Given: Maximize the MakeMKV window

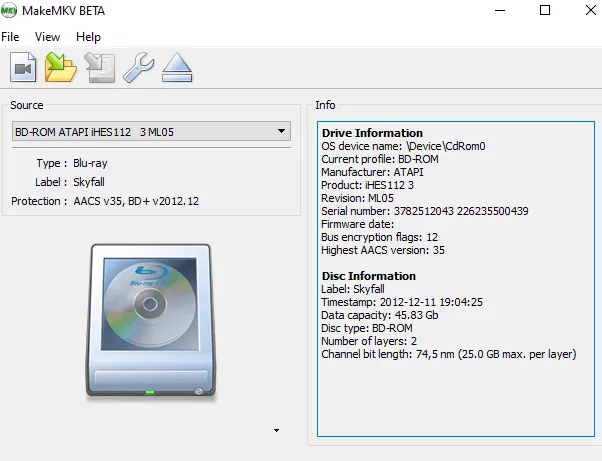Looking at the screenshot, I should pyautogui.click(x=545, y=10).
